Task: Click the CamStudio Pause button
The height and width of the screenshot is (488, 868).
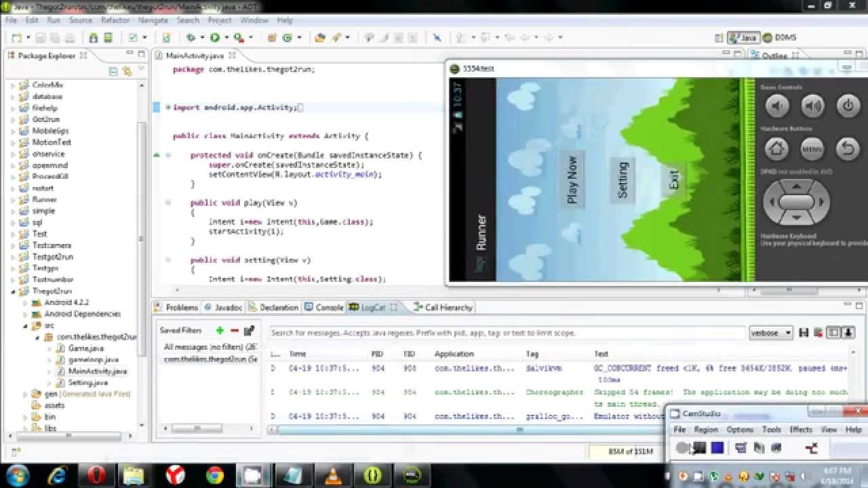Action: click(x=699, y=448)
